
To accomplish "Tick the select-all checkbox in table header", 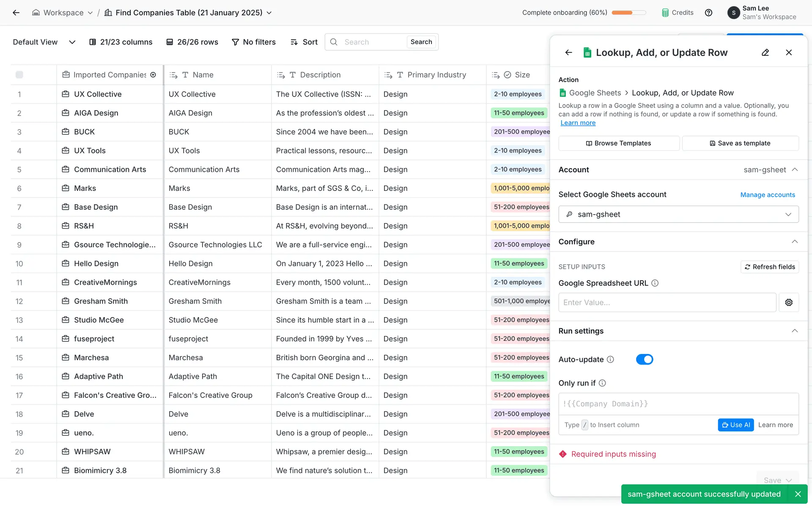I will click(19, 75).
